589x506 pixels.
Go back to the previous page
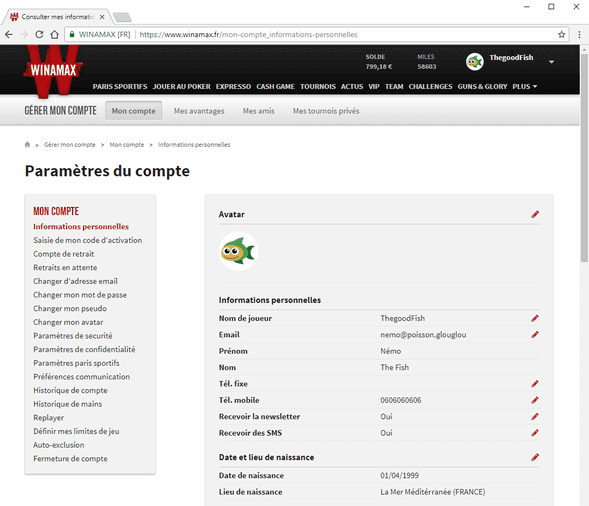click(9, 35)
